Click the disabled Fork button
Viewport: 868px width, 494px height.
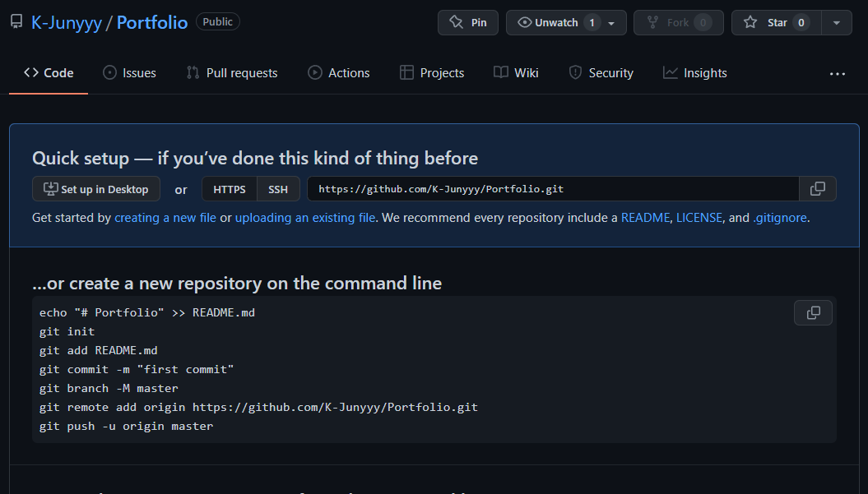pos(678,23)
